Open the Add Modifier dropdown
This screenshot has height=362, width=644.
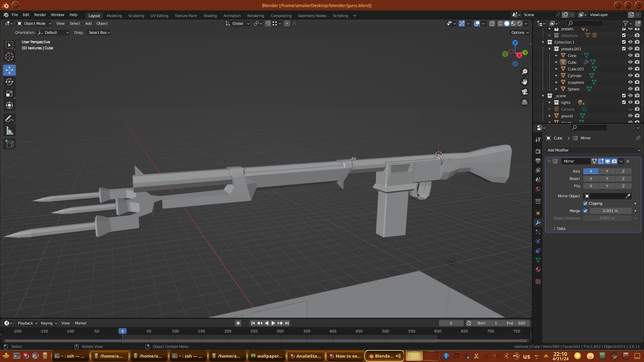click(x=593, y=150)
